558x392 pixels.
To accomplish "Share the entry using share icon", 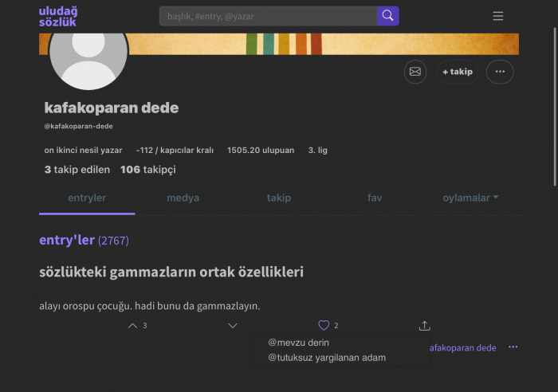I will pyautogui.click(x=424, y=325).
